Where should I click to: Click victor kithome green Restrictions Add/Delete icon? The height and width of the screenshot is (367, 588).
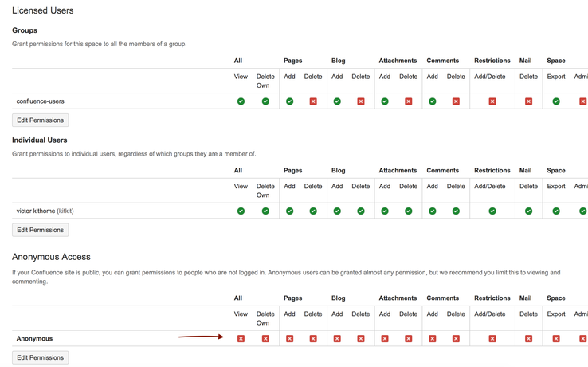coord(492,211)
